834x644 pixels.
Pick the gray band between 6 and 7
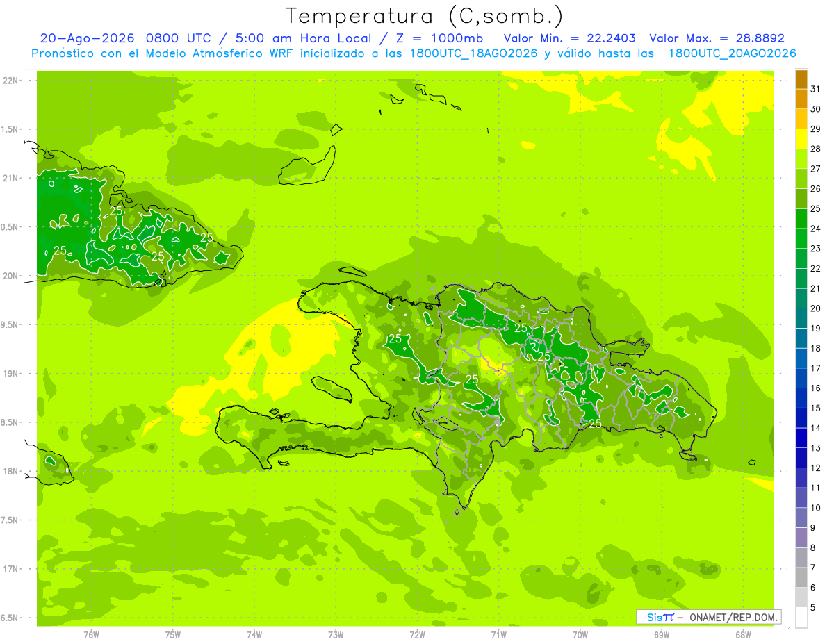(801, 578)
